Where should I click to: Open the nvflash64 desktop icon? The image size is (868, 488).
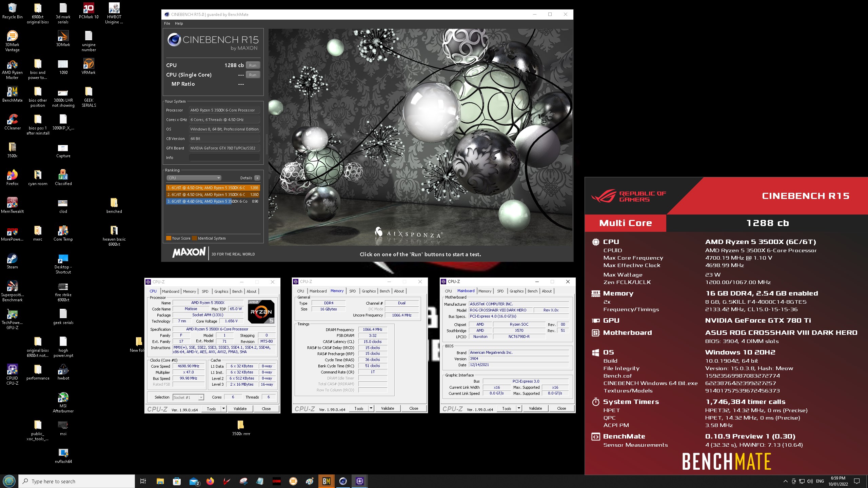click(x=63, y=455)
